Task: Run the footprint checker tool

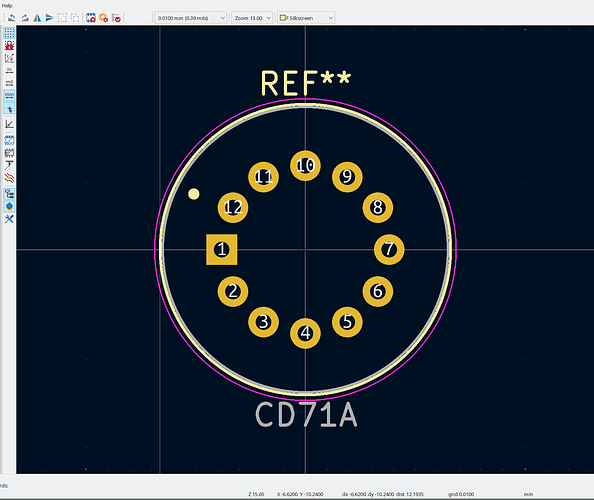Action: point(117,18)
